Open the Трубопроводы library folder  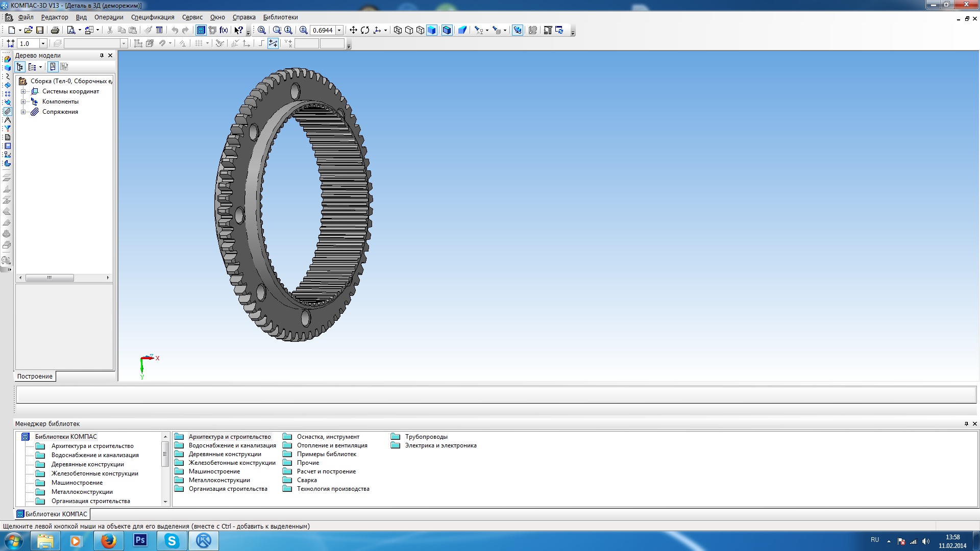pyautogui.click(x=426, y=437)
